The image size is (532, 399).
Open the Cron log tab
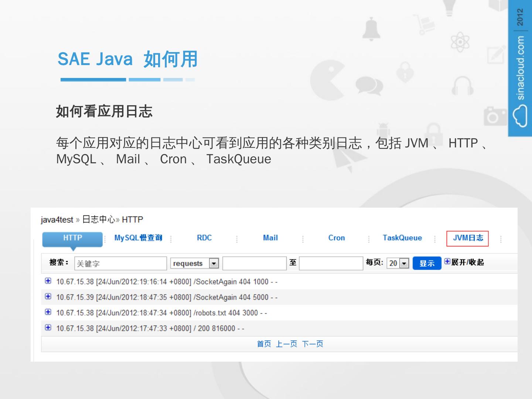(x=336, y=238)
